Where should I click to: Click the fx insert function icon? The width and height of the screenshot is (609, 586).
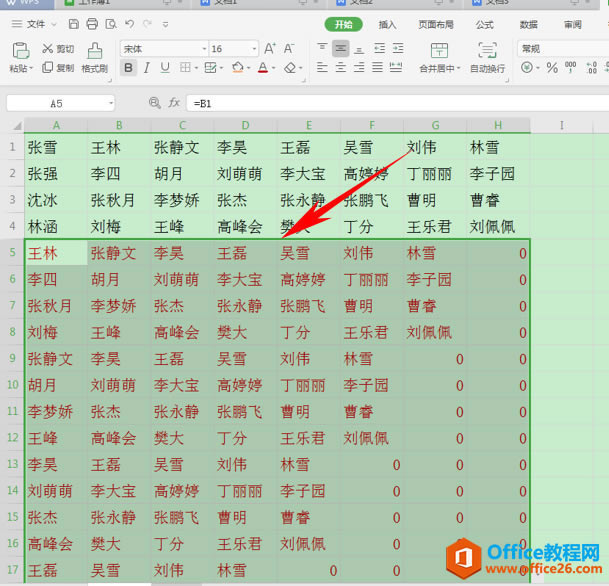point(174,103)
